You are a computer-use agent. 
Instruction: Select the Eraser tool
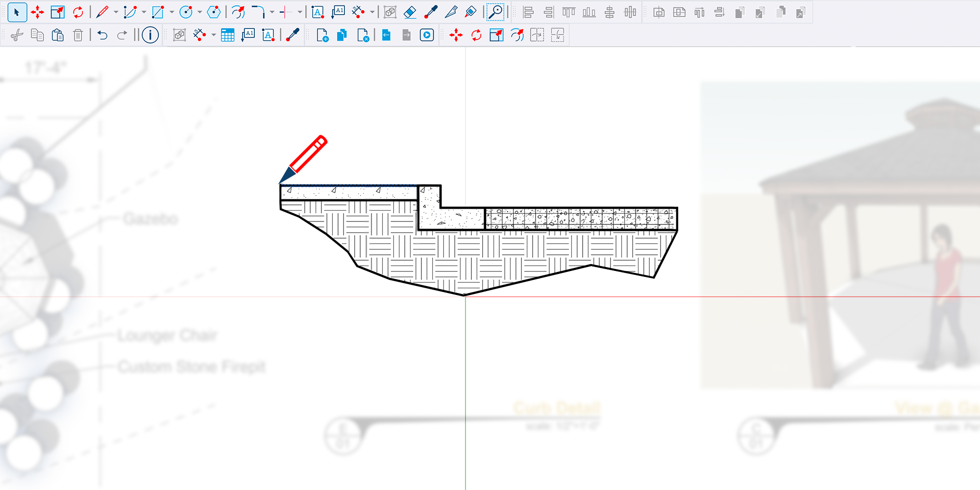(410, 12)
